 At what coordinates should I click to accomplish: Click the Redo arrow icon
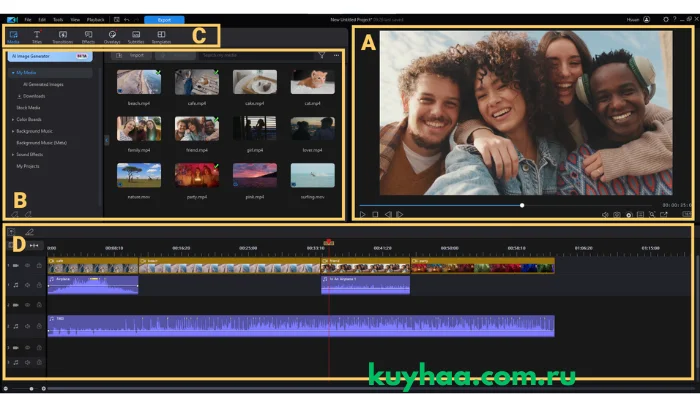[x=136, y=20]
